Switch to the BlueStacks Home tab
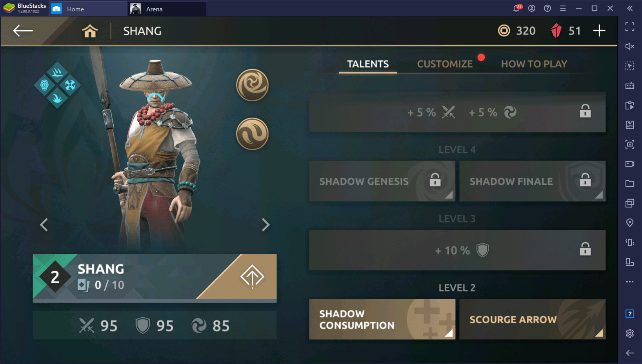Image resolution: width=642 pixels, height=364 pixels. [x=75, y=9]
